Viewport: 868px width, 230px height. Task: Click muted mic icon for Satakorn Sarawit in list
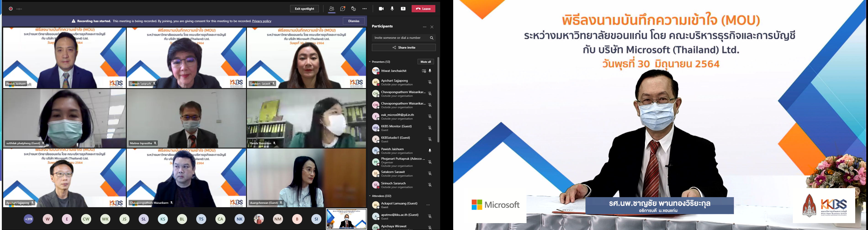point(430,173)
